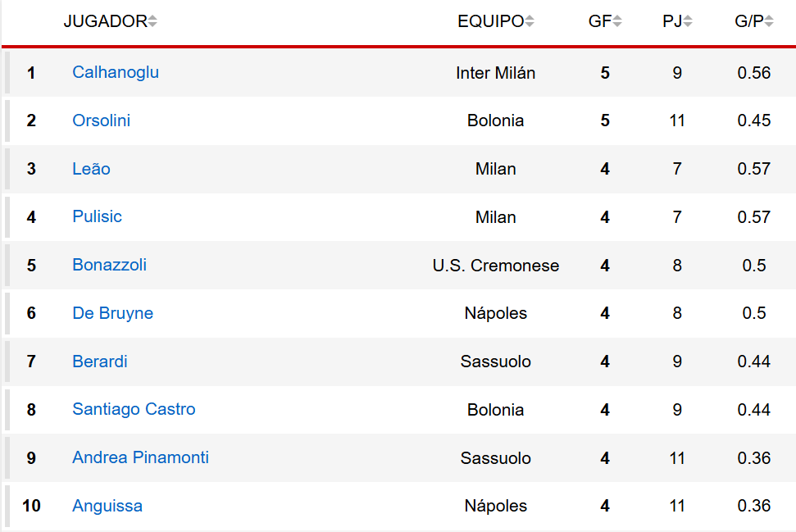Click EQUIPO column sort arrows
This screenshot has height=532, width=796.
530,22
